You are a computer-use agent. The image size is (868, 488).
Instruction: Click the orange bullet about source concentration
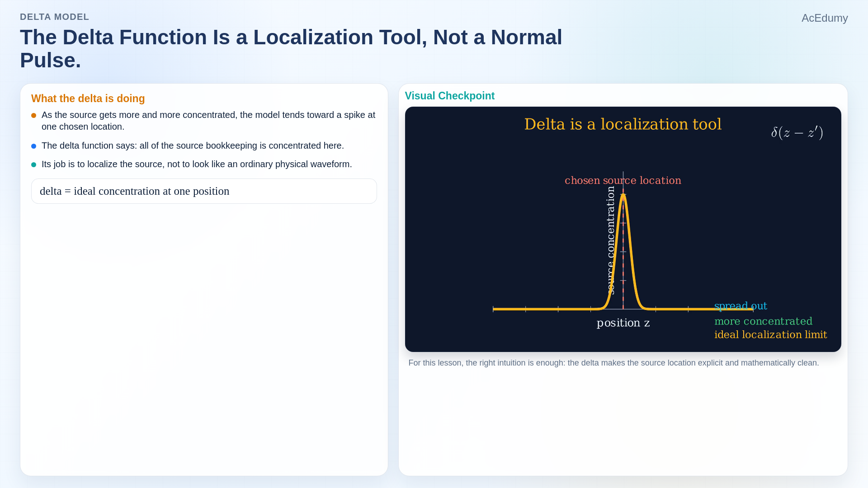tap(33, 116)
